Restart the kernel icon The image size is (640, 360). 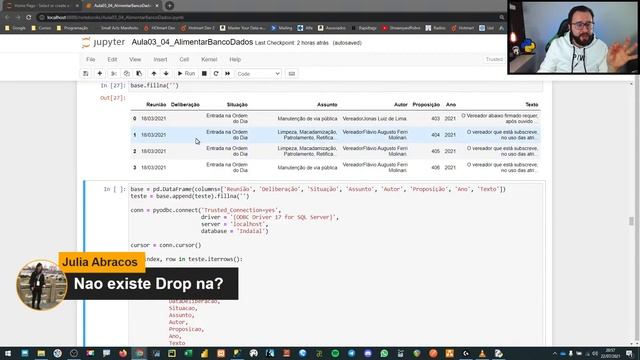coord(216,73)
